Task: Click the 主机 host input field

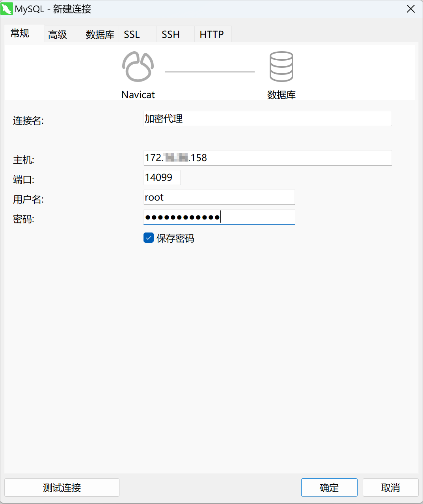Action: pyautogui.click(x=268, y=158)
